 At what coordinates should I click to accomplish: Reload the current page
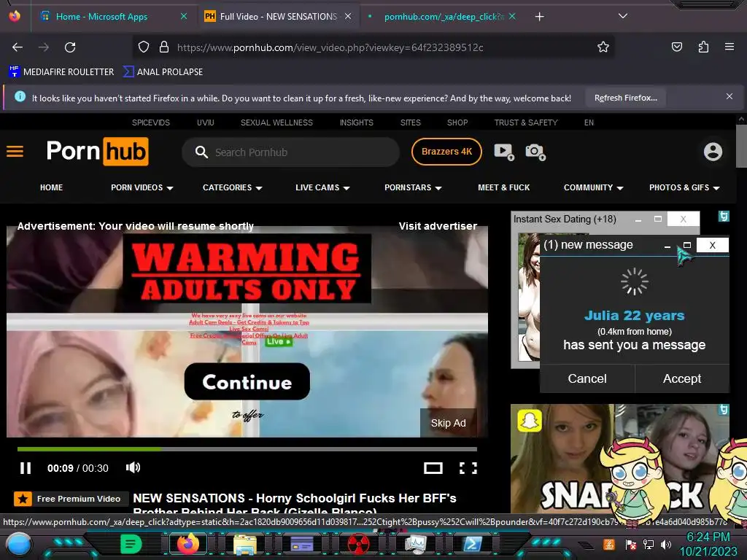[70, 47]
